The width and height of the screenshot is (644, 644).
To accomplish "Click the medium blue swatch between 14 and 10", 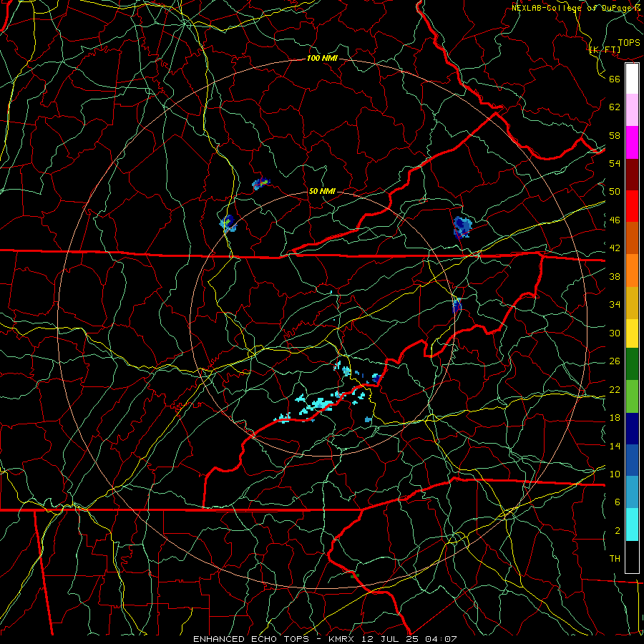I will [x=632, y=460].
